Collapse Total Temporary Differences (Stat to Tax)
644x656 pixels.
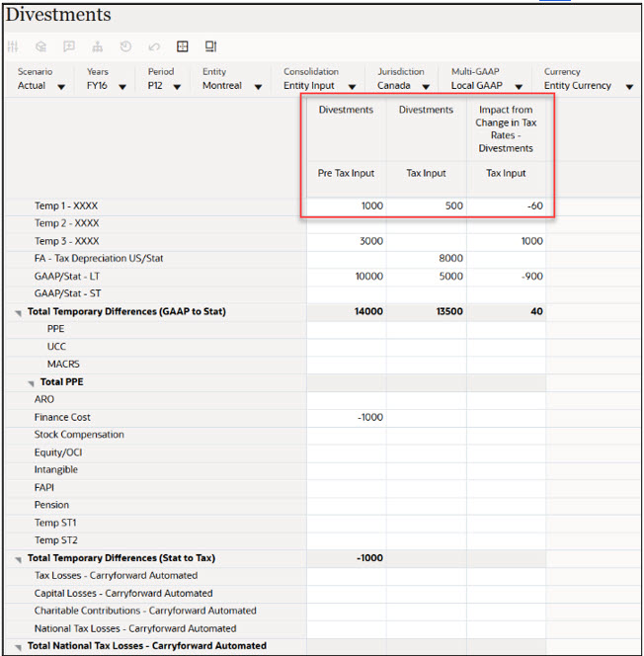point(19,559)
